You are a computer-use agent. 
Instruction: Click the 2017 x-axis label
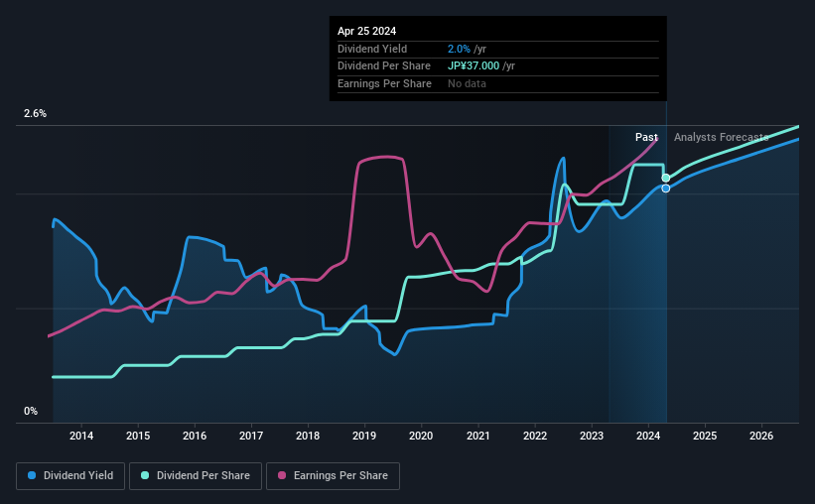251,436
